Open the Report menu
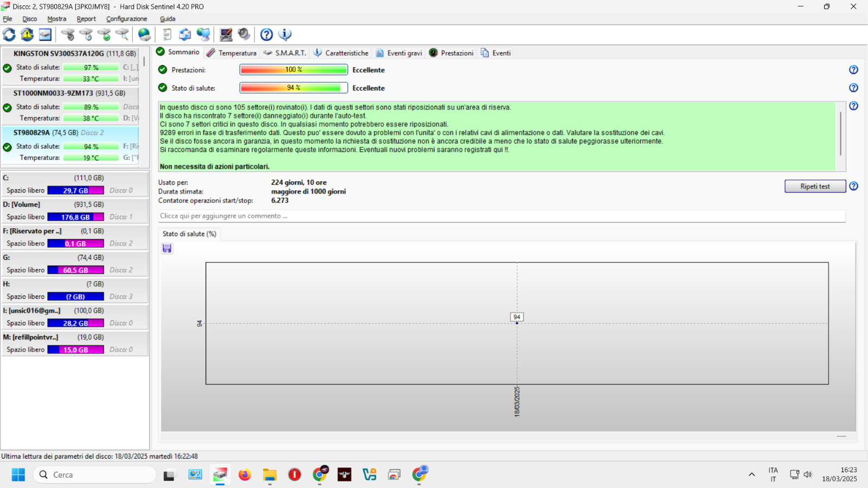This screenshot has width=868, height=488. 86,19
